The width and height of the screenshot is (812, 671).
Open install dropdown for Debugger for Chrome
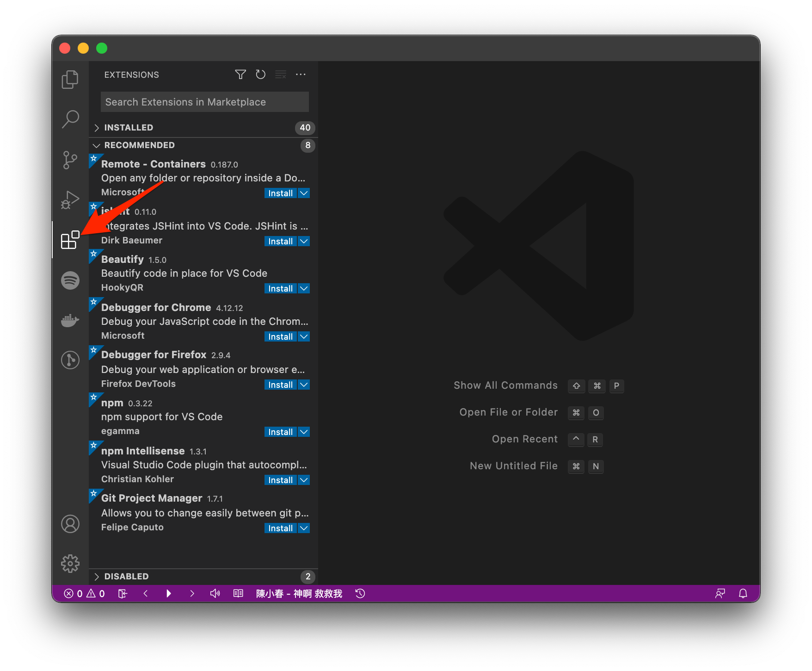pyautogui.click(x=304, y=336)
